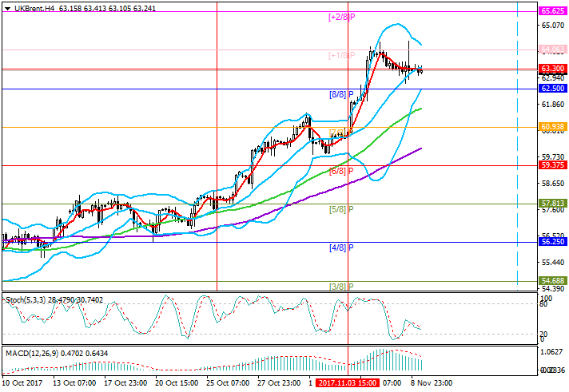This screenshot has width=569, height=392.
Task: Select the [4/8]P Murrey level label
Action: 341,247
